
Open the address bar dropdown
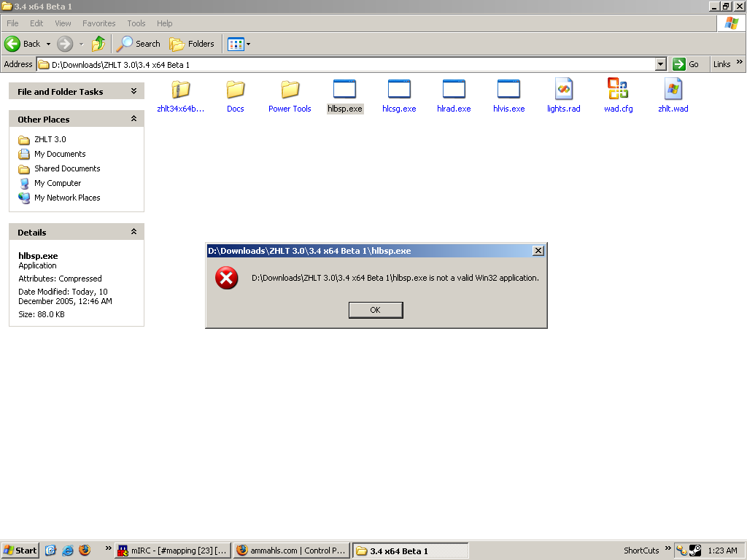[x=660, y=64]
